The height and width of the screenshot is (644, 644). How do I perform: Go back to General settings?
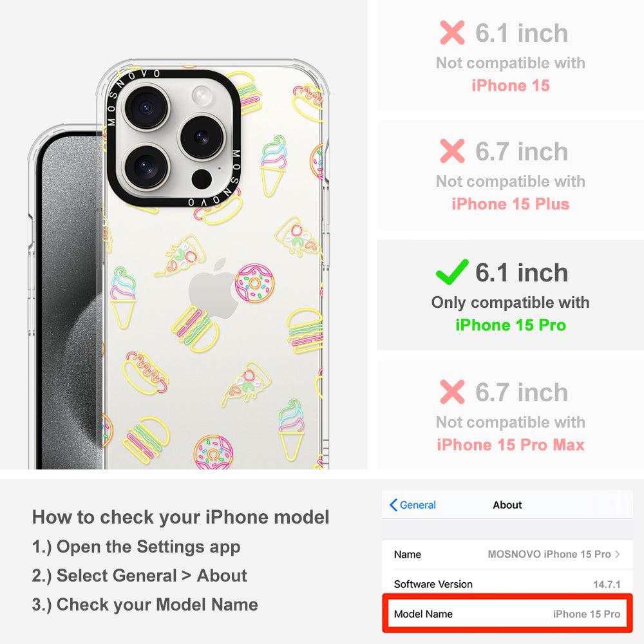(412, 505)
